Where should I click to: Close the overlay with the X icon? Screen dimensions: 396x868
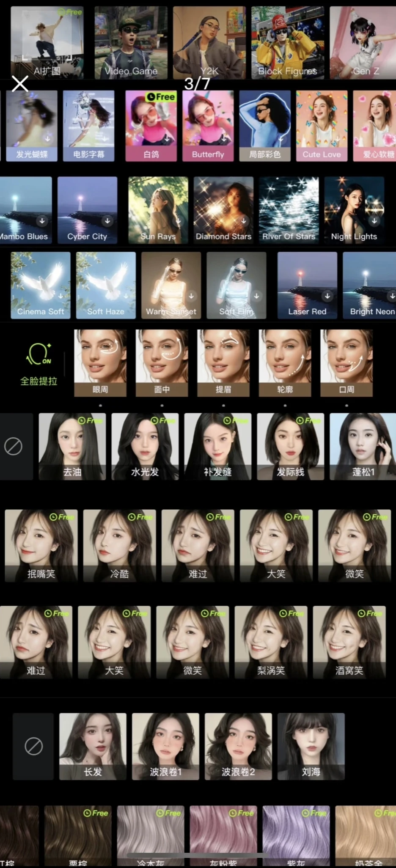tap(20, 84)
